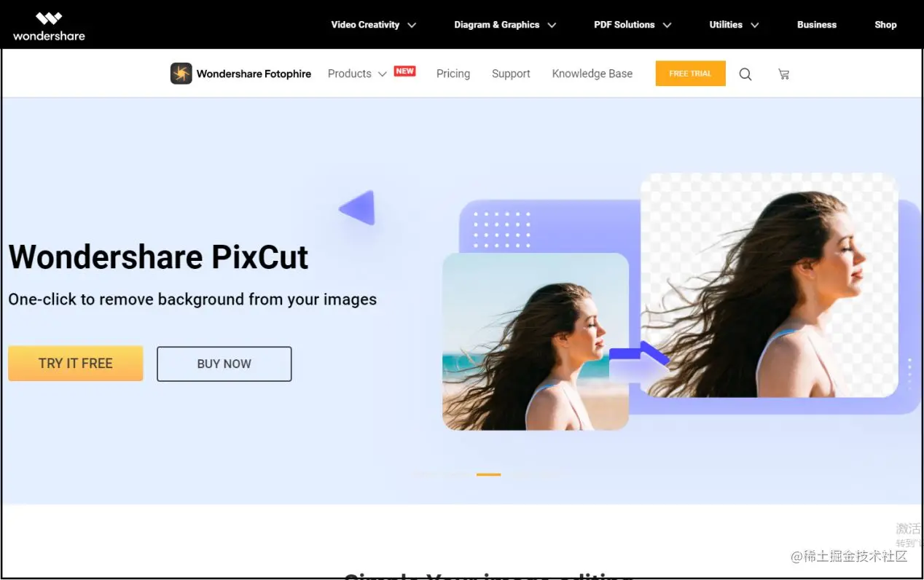This screenshot has width=924, height=580.
Task: Expand the Utilities dropdown
Action: [734, 25]
